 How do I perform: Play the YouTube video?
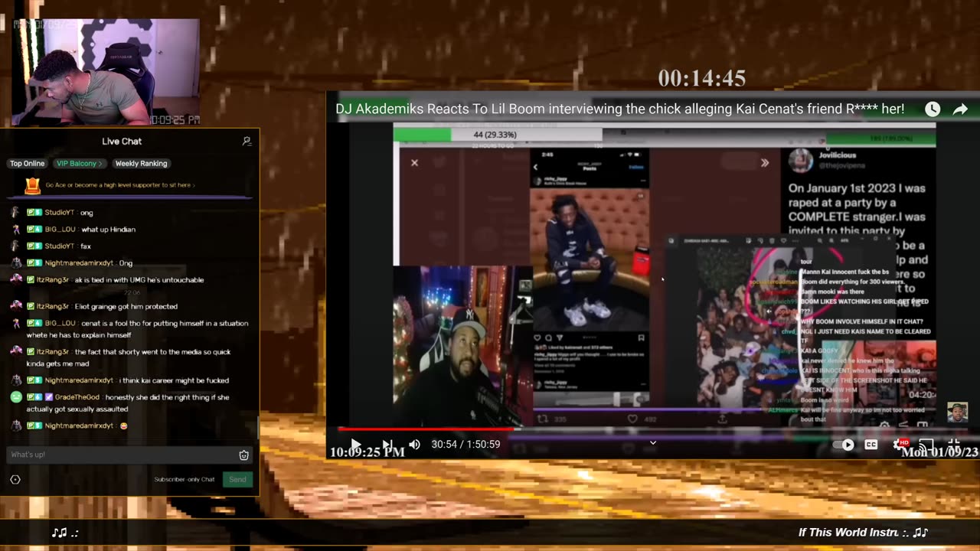coord(355,445)
